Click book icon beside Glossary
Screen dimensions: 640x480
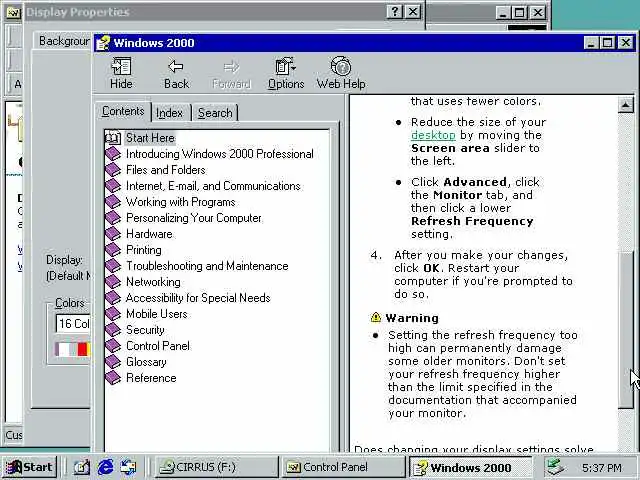point(113,362)
